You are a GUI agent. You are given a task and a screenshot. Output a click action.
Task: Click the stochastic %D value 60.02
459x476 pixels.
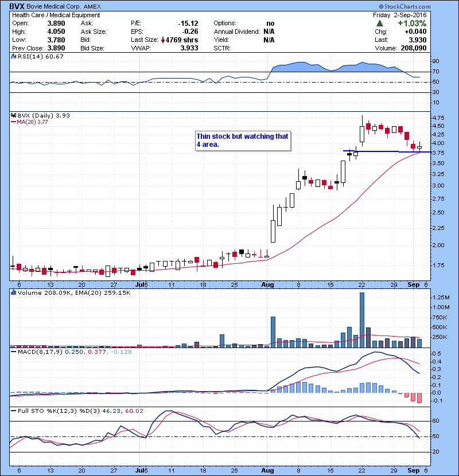134,411
